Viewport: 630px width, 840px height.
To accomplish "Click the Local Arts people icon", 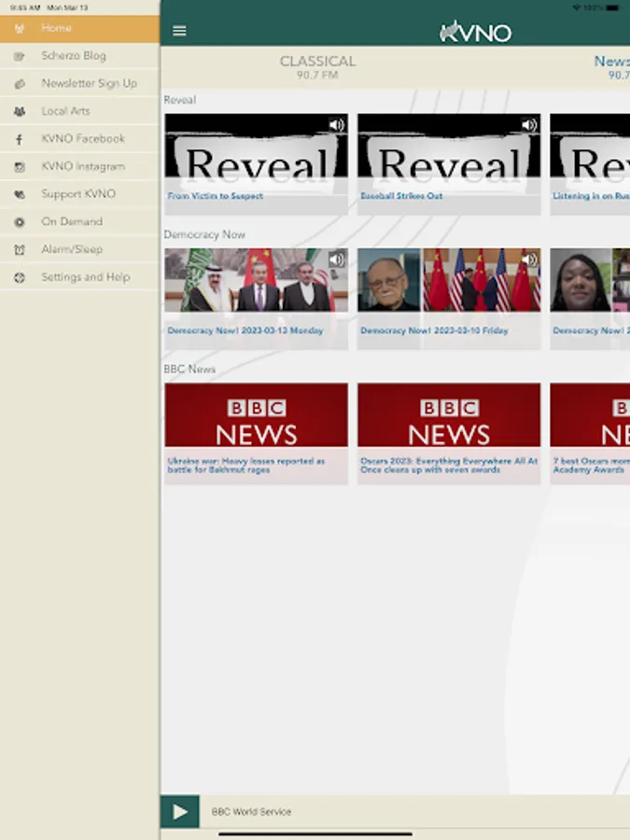I will [20, 111].
